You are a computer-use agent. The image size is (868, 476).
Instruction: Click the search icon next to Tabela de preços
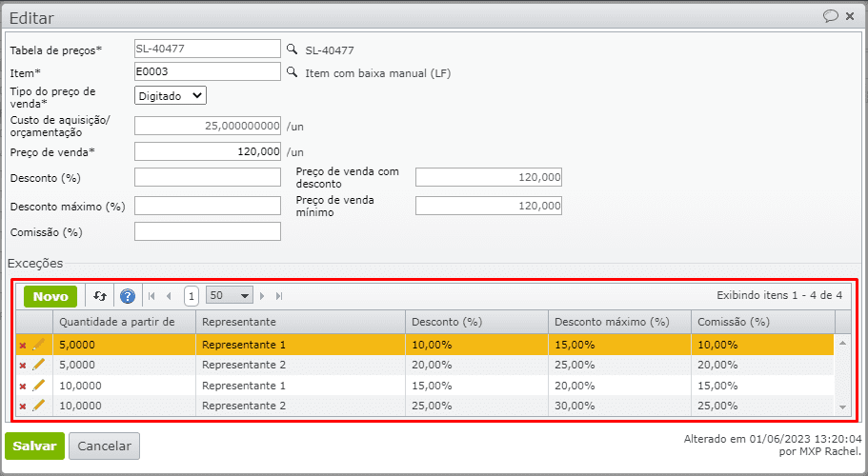pyautogui.click(x=293, y=49)
